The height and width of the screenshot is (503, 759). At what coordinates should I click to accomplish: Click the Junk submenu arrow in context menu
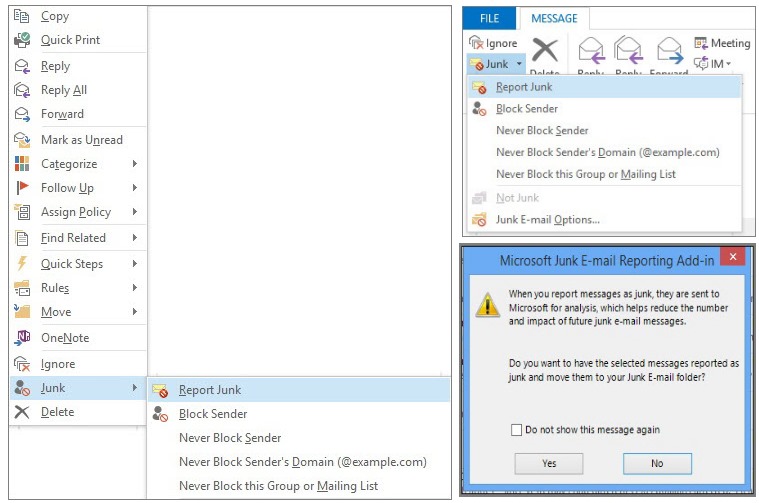[135, 388]
